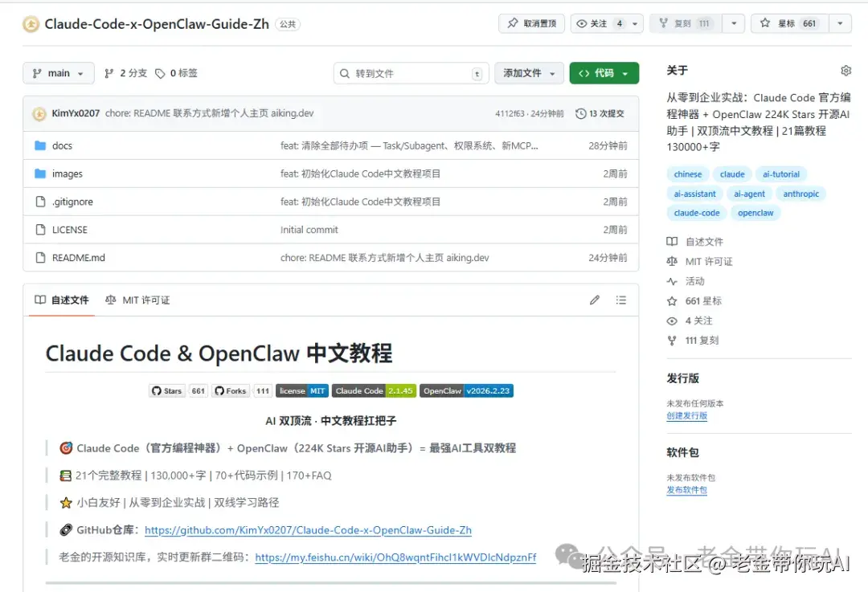Select the claude-code topic tag

696,213
